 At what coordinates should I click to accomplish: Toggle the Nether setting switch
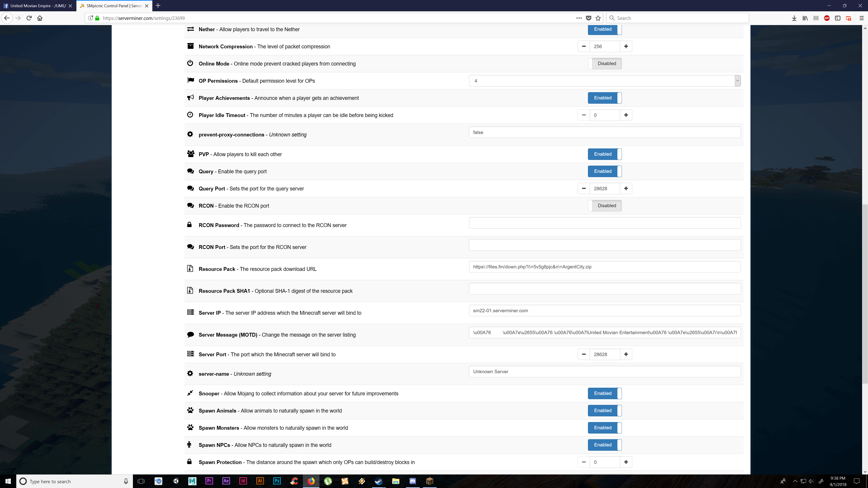604,29
